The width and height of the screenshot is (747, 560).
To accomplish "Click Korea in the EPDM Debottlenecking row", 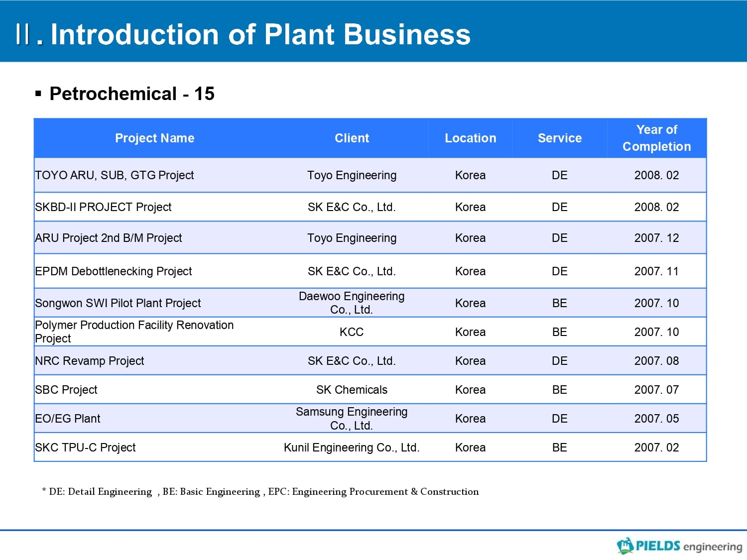I will (470, 271).
